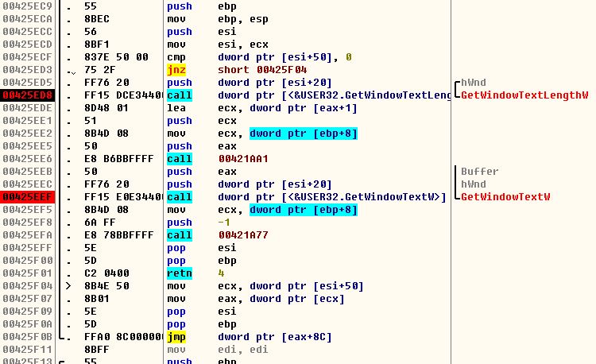Click hex bytes E8 78BBFFFF

click(119, 235)
